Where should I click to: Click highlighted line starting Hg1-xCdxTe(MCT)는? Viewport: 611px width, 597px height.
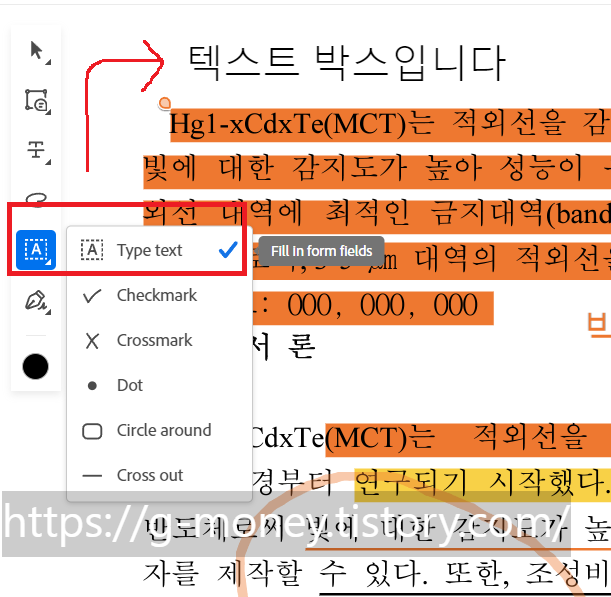(x=390, y=125)
